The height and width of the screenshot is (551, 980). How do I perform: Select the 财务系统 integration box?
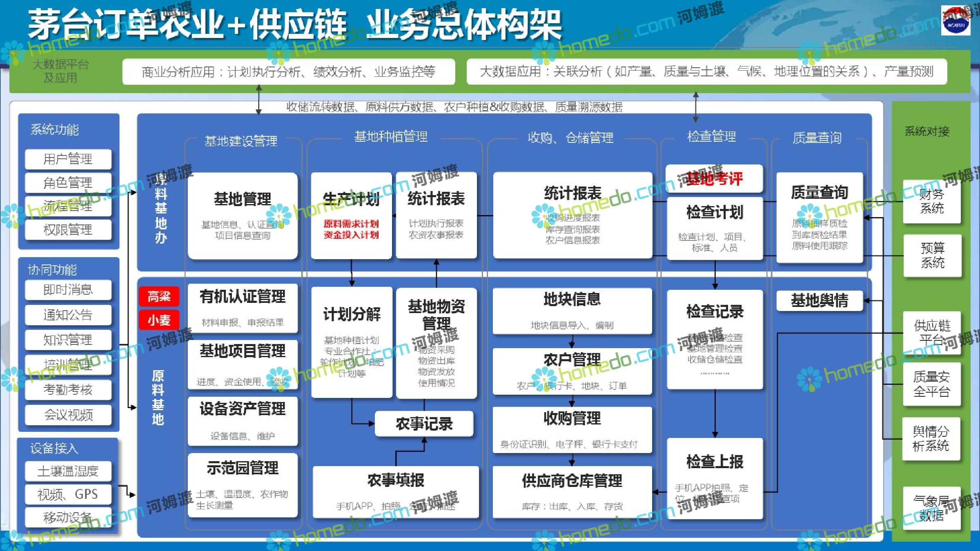pos(932,201)
